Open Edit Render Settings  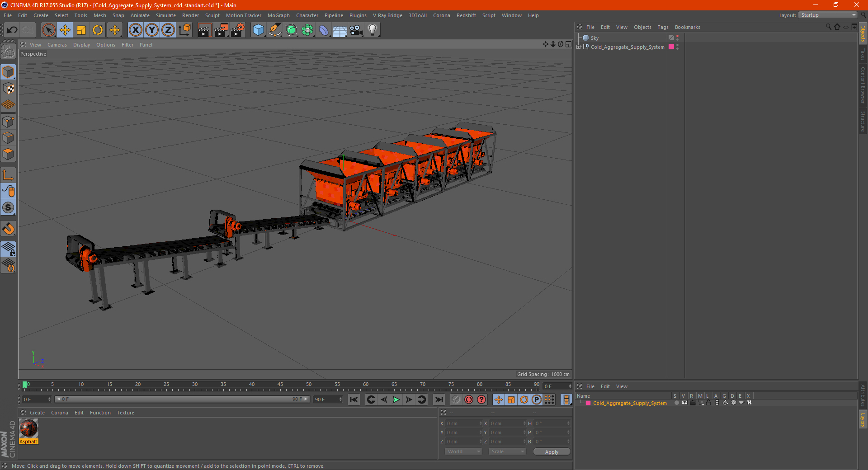238,30
